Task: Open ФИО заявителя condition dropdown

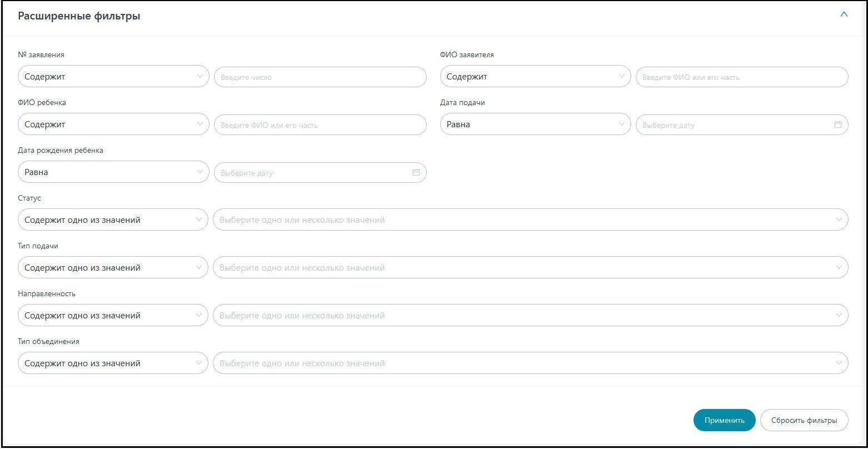Action: (535, 77)
